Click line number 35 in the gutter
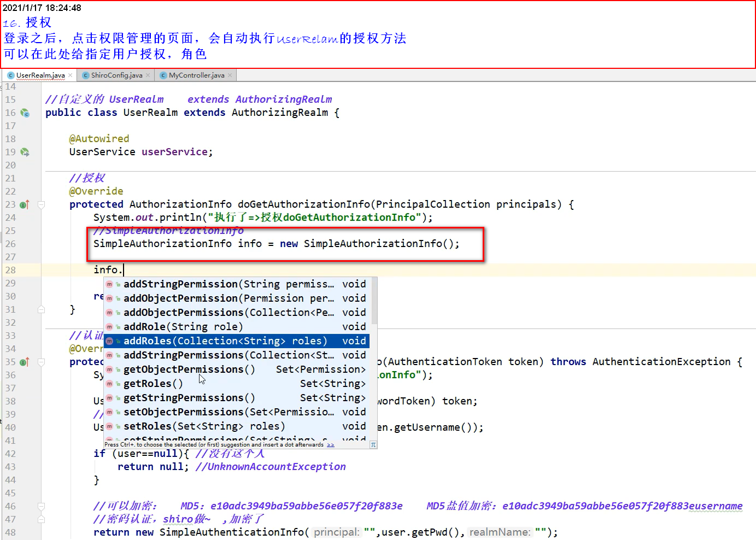Image resolution: width=756 pixels, height=540 pixels. pyautogui.click(x=10, y=362)
